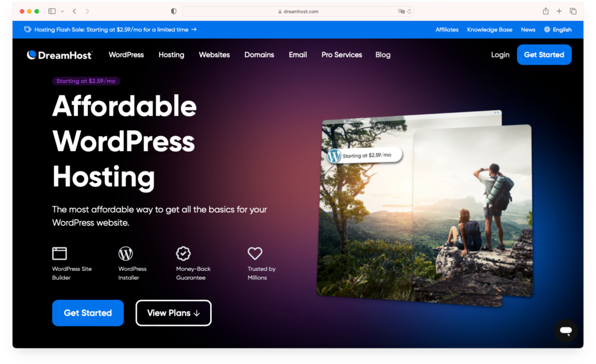Click the dreamhost.com address bar
596x364 pixels.
pos(298,12)
